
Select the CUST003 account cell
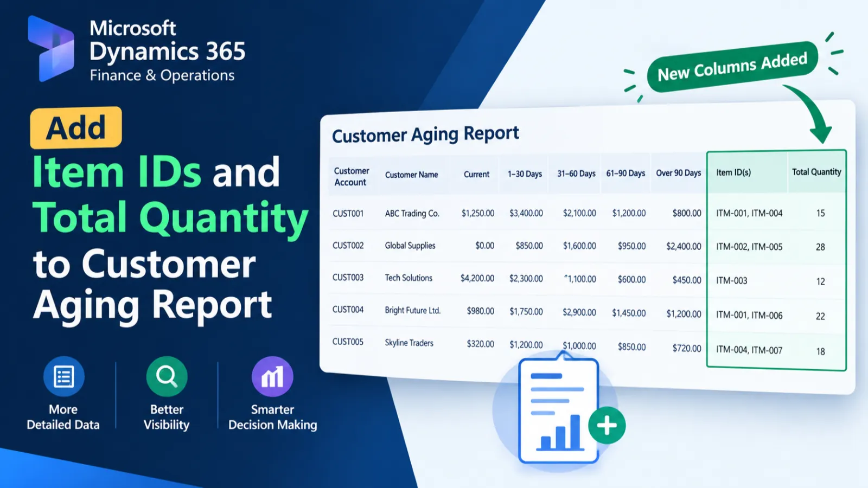[x=348, y=278]
